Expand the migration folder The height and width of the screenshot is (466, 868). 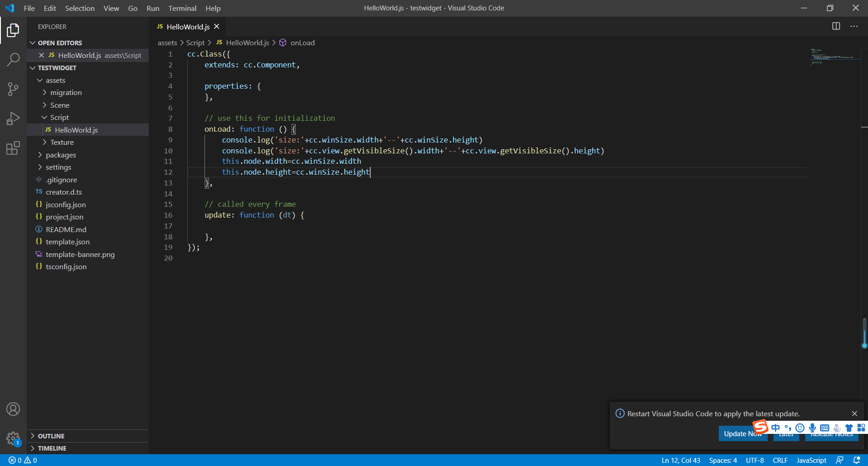[x=66, y=93]
